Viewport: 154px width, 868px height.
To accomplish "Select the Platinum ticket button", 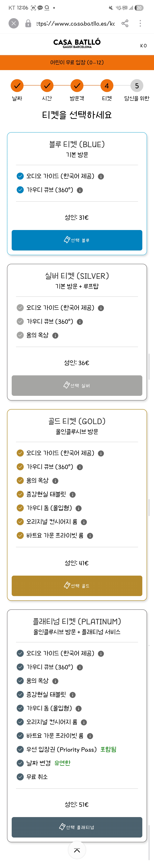I will pos(77,827).
